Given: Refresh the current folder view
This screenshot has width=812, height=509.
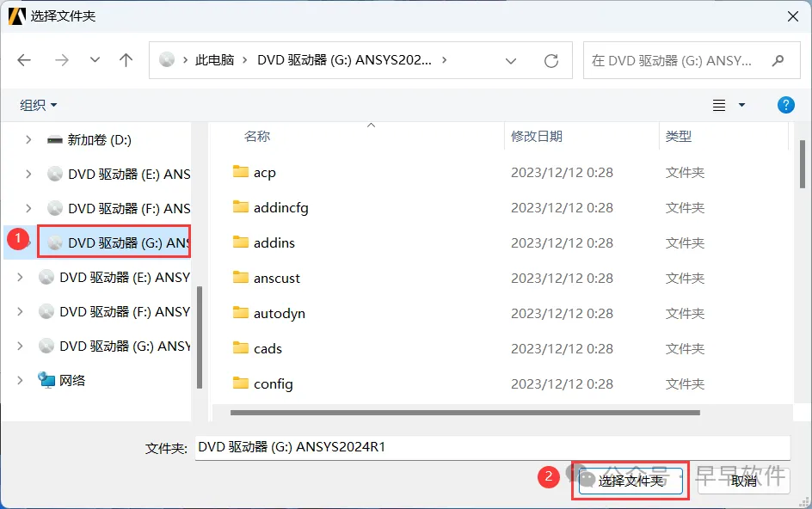Looking at the screenshot, I should 551,61.
